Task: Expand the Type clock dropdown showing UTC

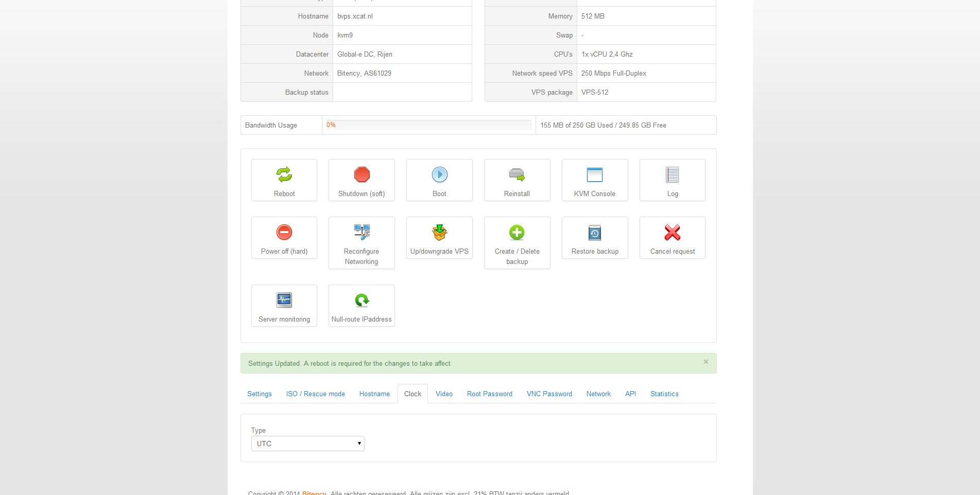Action: (307, 444)
